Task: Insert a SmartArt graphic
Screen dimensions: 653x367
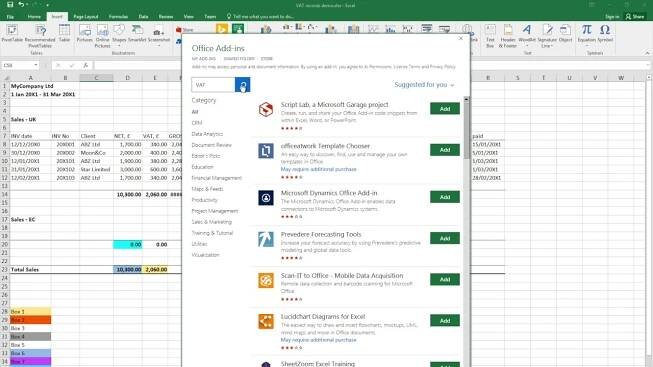Action: (137, 33)
